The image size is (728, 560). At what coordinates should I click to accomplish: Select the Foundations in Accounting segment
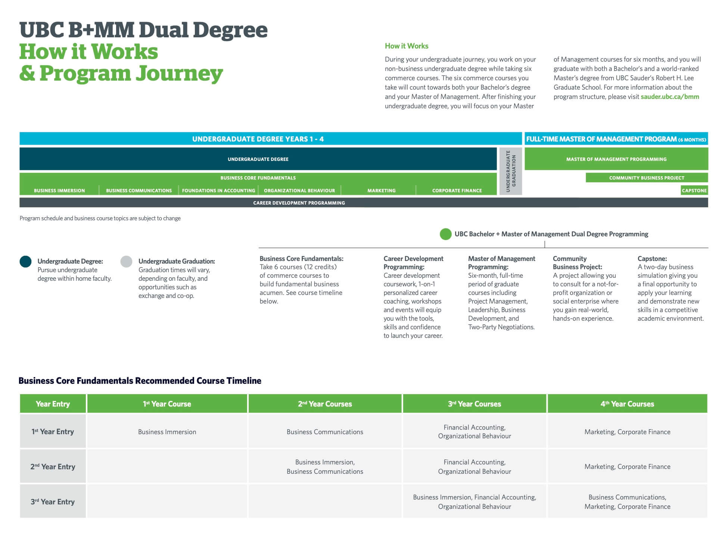click(x=218, y=190)
